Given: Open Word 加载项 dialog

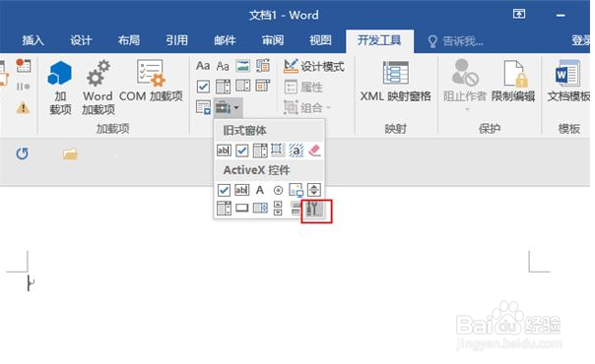Looking at the screenshot, I should [x=98, y=88].
